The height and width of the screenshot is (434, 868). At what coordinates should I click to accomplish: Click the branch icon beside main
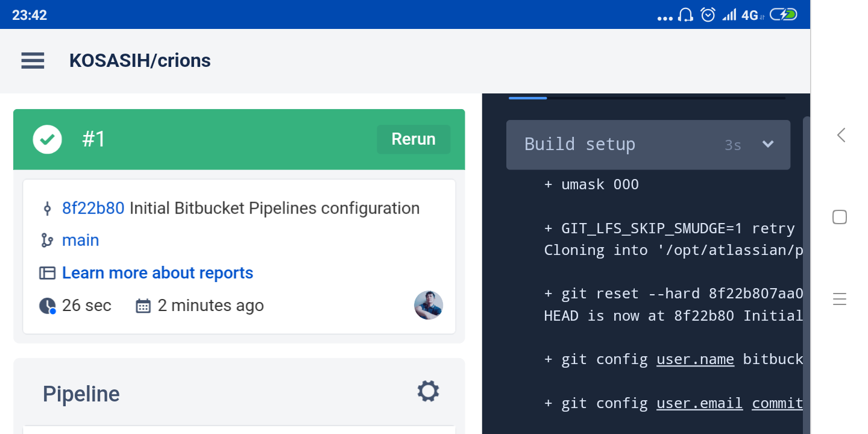[x=47, y=241]
